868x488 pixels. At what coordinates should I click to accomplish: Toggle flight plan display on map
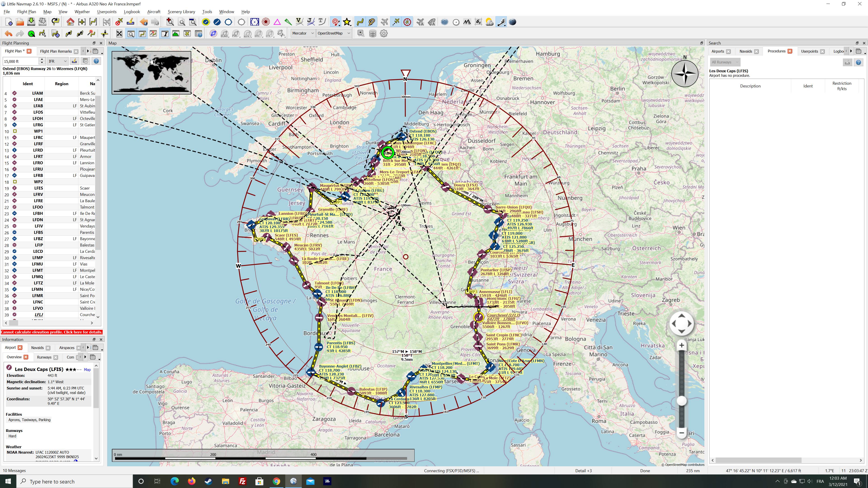(x=360, y=22)
